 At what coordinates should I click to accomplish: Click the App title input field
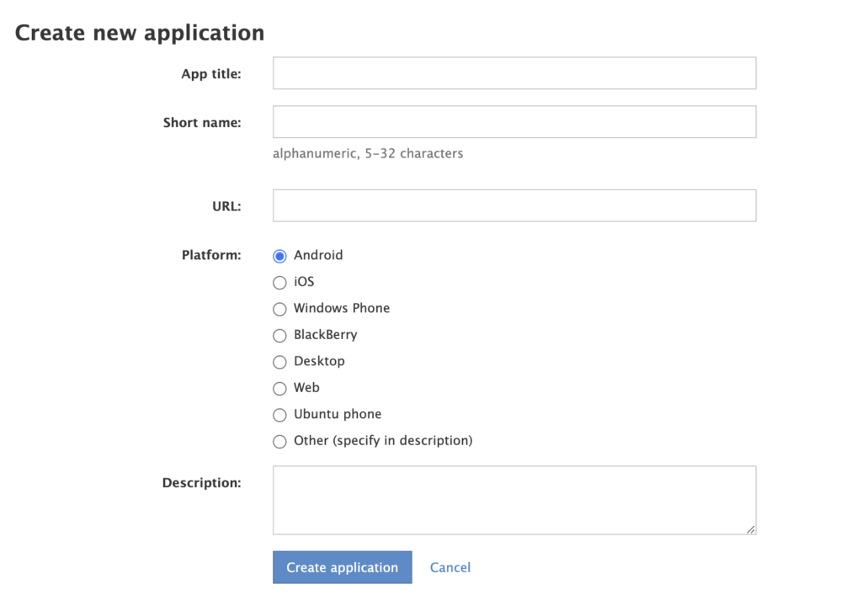coord(513,73)
